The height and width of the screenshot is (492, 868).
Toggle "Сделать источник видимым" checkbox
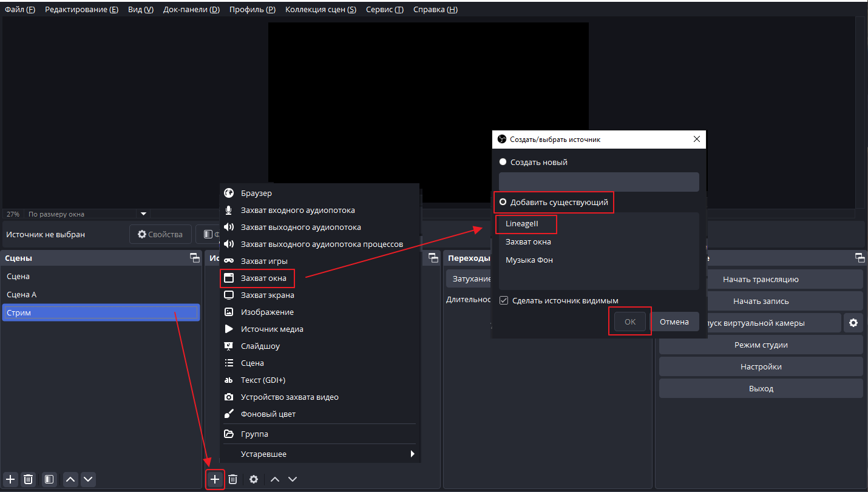504,300
